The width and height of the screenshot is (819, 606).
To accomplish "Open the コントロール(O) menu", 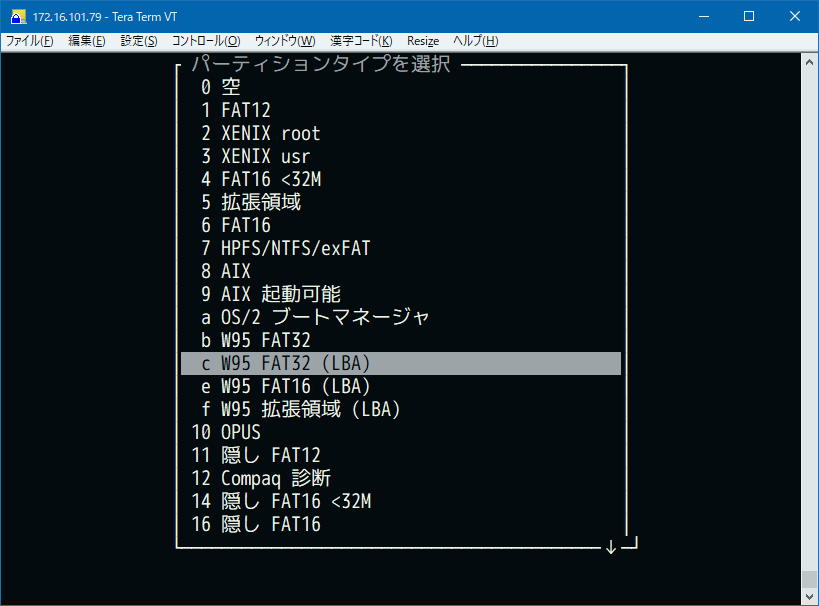I will click(206, 41).
